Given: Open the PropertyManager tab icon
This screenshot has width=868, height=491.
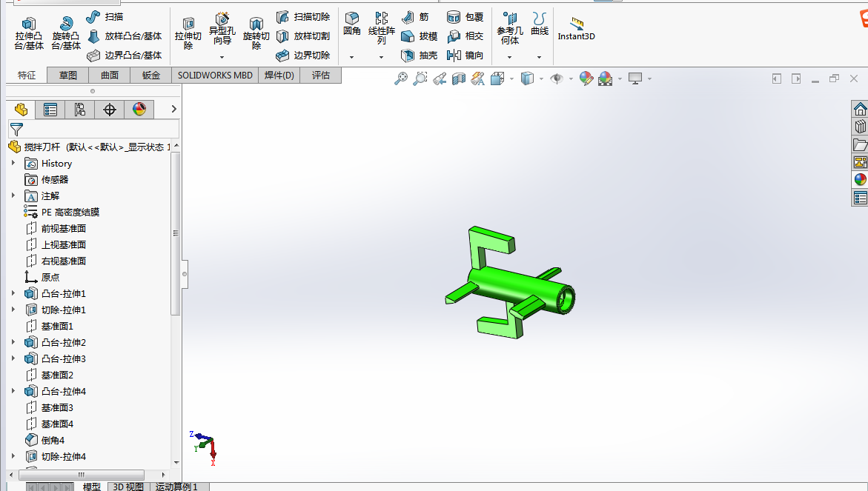Looking at the screenshot, I should click(50, 110).
